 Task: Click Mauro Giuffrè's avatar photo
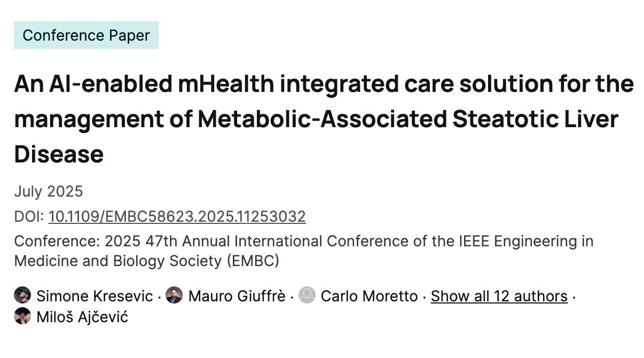174,296
